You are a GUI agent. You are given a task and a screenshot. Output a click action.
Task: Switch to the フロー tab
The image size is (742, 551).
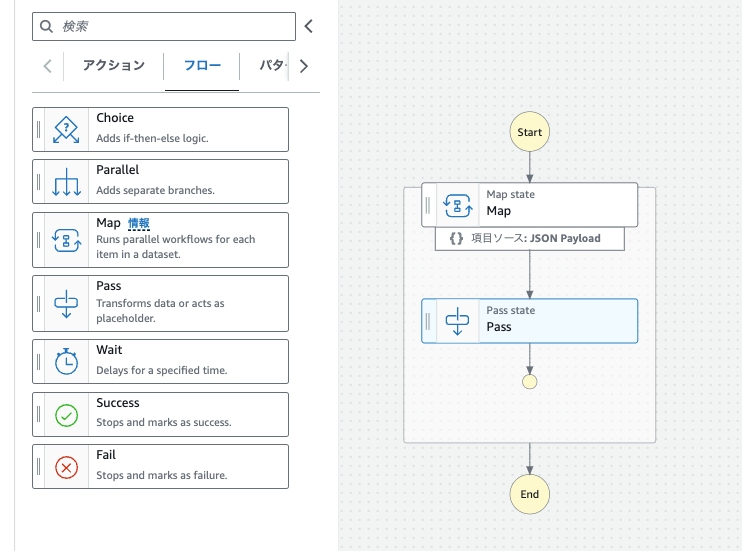pos(202,65)
